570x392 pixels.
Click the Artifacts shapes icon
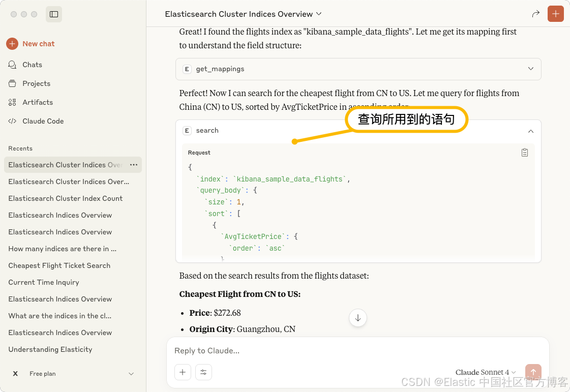point(12,103)
